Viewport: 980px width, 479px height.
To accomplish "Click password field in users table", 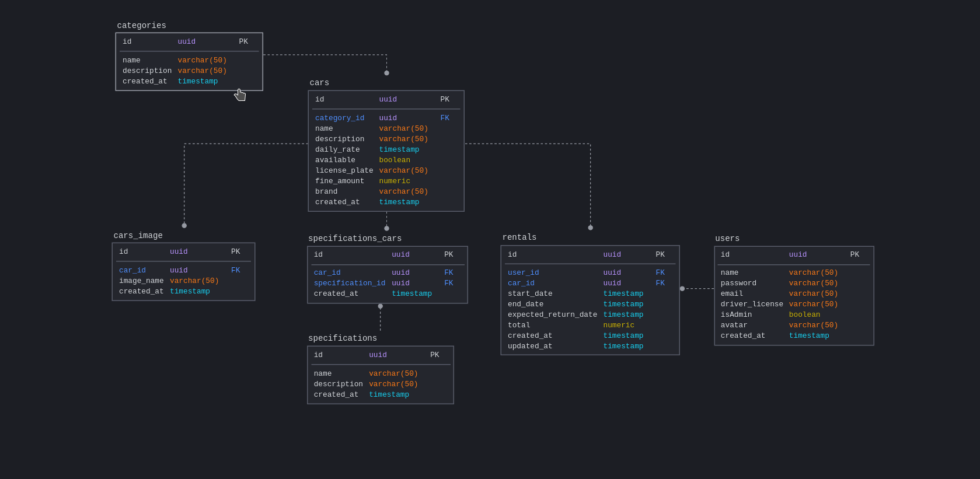I will 738,283.
